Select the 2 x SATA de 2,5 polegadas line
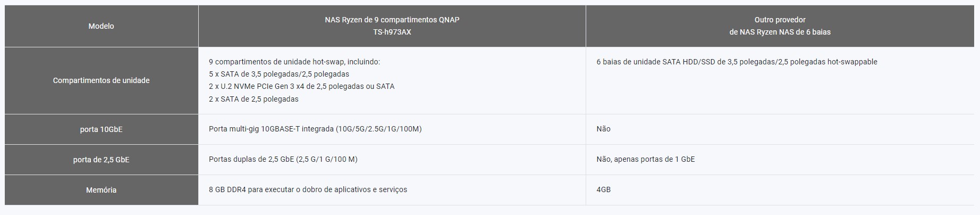 coord(254,99)
